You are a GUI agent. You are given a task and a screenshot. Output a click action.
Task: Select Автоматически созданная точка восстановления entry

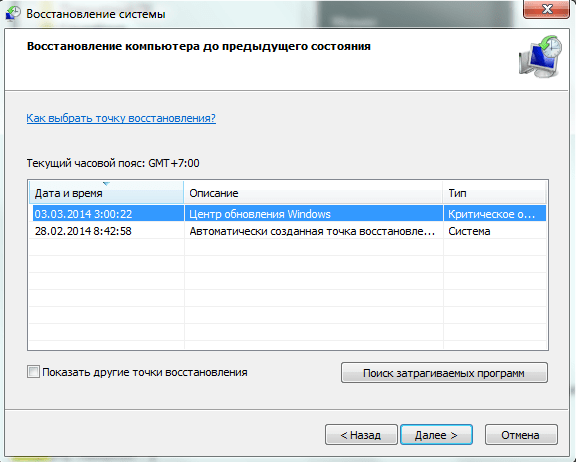[312, 231]
